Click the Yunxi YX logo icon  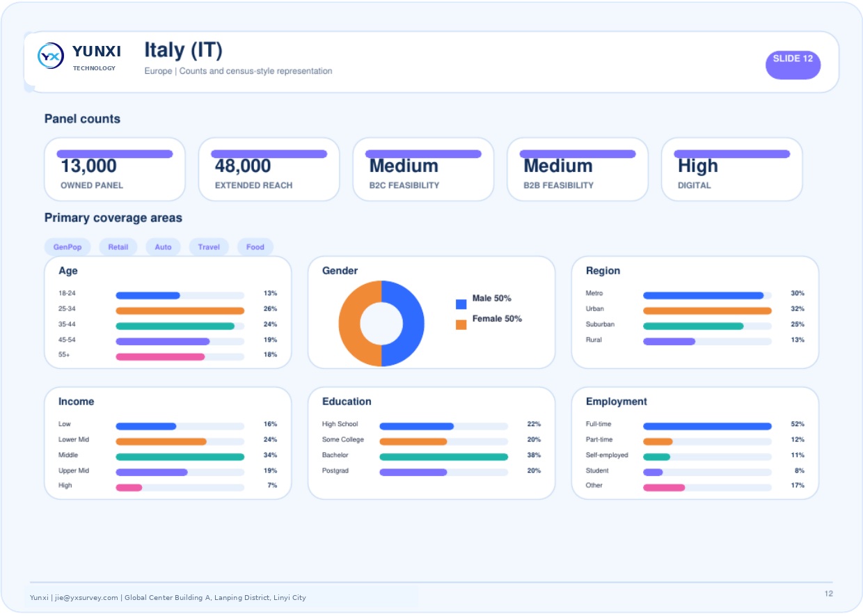coord(51,56)
